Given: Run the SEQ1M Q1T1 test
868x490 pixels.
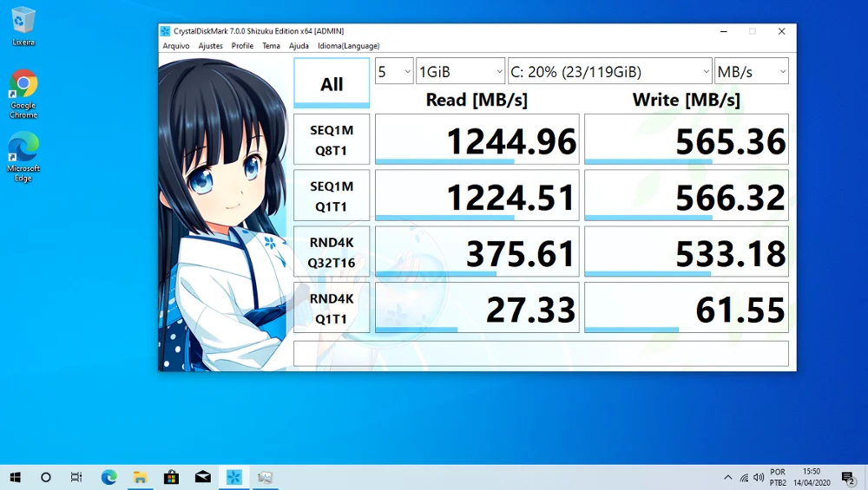Looking at the screenshot, I should (332, 196).
